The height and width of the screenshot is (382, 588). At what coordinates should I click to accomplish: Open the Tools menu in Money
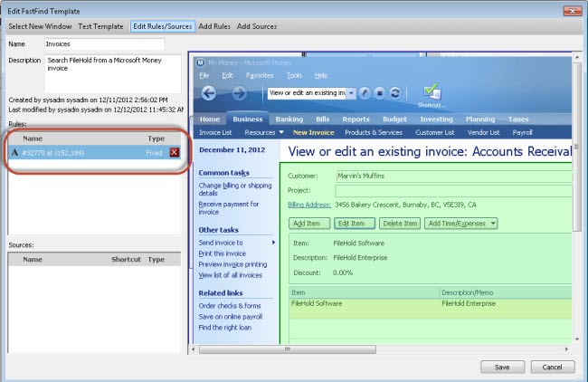294,75
